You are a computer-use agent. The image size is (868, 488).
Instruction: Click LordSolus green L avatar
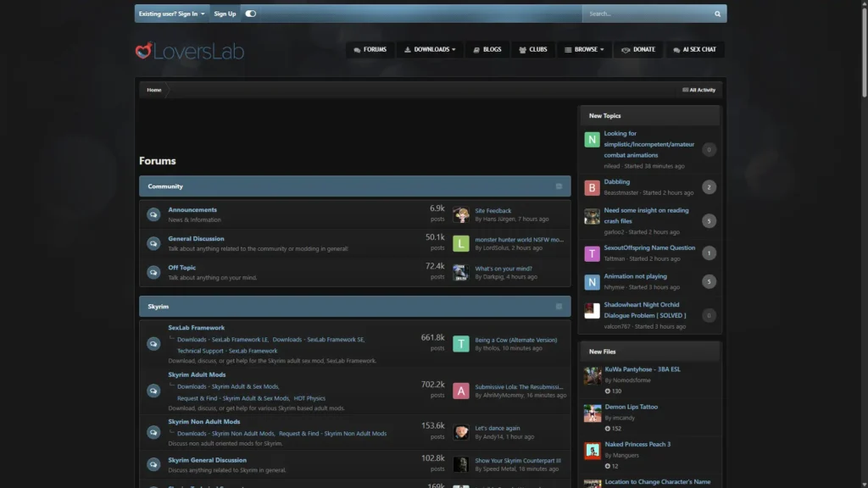(x=460, y=243)
